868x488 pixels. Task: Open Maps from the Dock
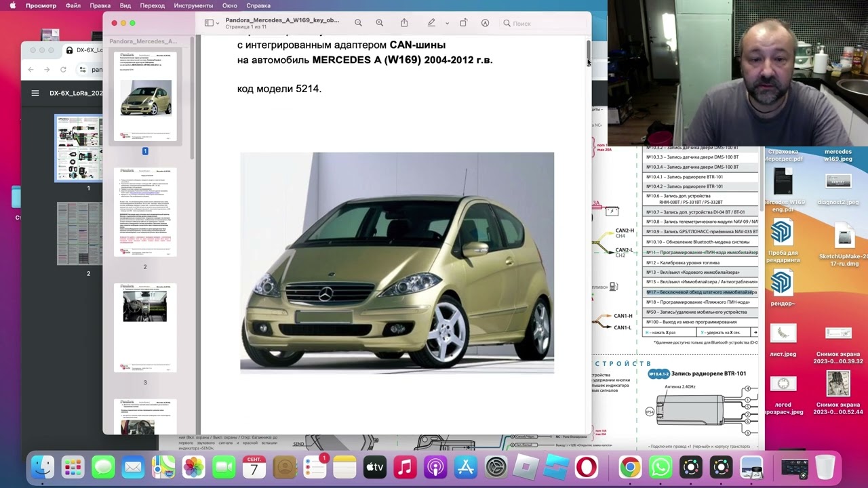tap(163, 467)
